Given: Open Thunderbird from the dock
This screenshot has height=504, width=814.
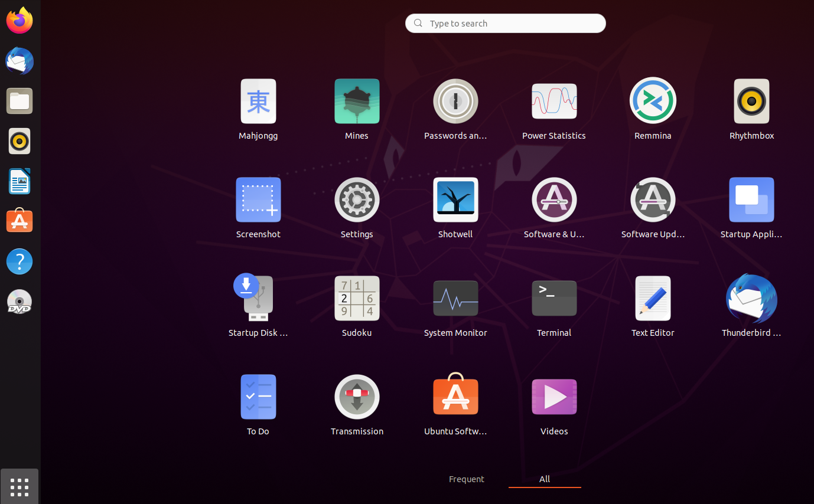Looking at the screenshot, I should (19, 61).
